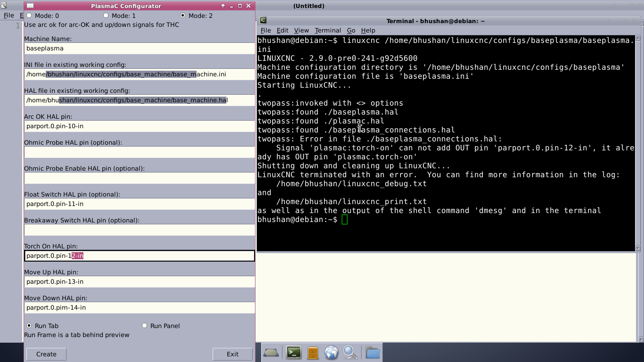The height and width of the screenshot is (362, 644).
Task: Click the Terminal window title bar text
Action: tap(436, 21)
